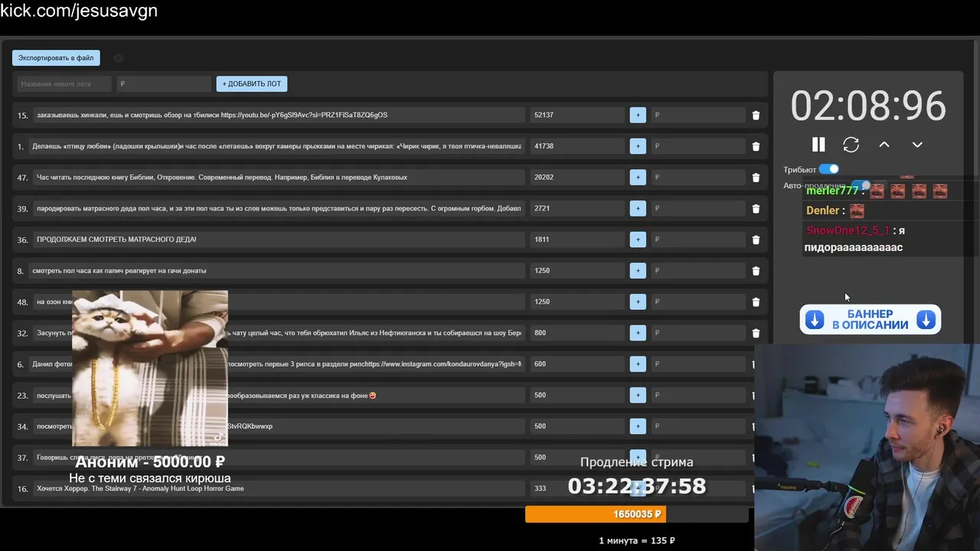Screen dimensions: 980x551
Task: Click the timer display 02:08:96
Action: 868,106
